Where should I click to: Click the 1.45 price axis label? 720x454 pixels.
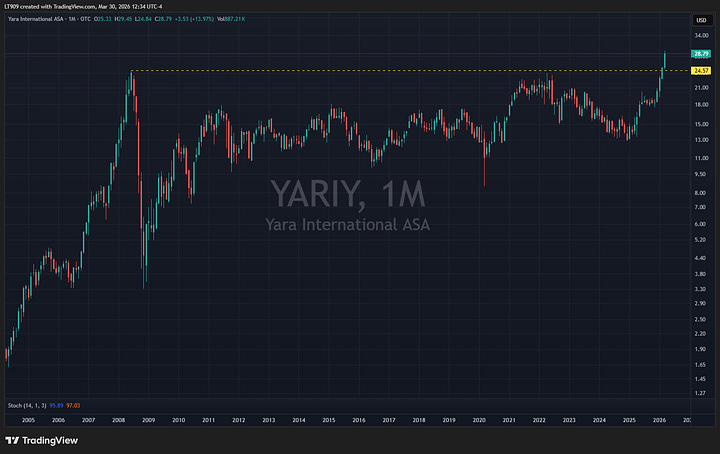pyautogui.click(x=700, y=379)
